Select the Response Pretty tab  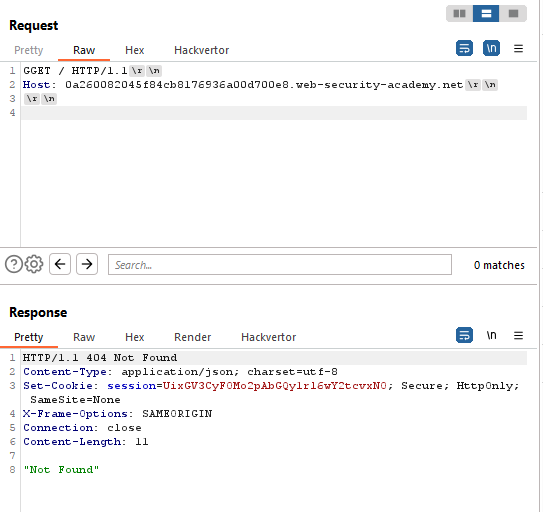click(29, 337)
